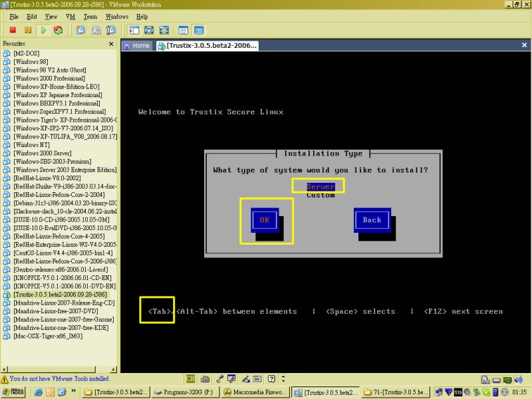Open the language bar options arrows

283,378
